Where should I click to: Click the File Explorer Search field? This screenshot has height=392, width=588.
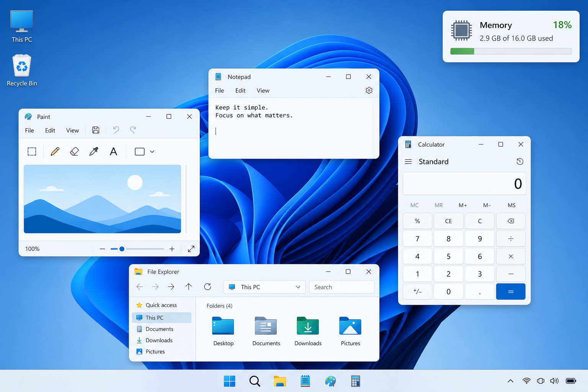click(x=341, y=287)
